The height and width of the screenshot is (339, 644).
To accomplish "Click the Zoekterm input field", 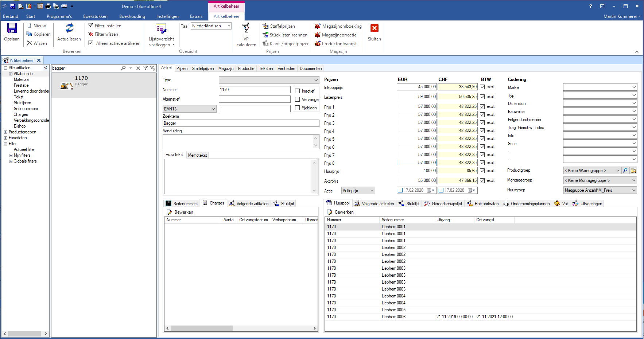I will (x=241, y=123).
